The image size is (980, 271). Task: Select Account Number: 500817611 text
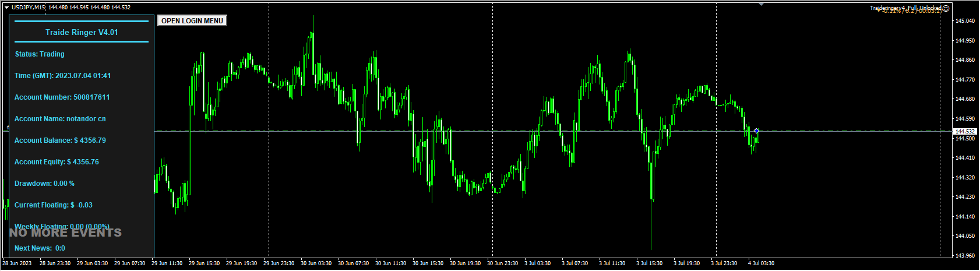coord(62,97)
